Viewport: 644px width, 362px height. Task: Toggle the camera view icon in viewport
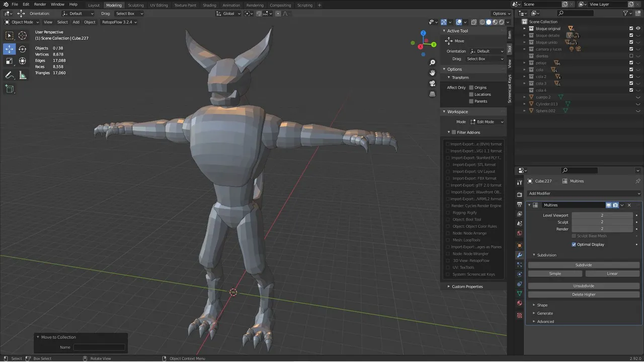pyautogui.click(x=432, y=83)
